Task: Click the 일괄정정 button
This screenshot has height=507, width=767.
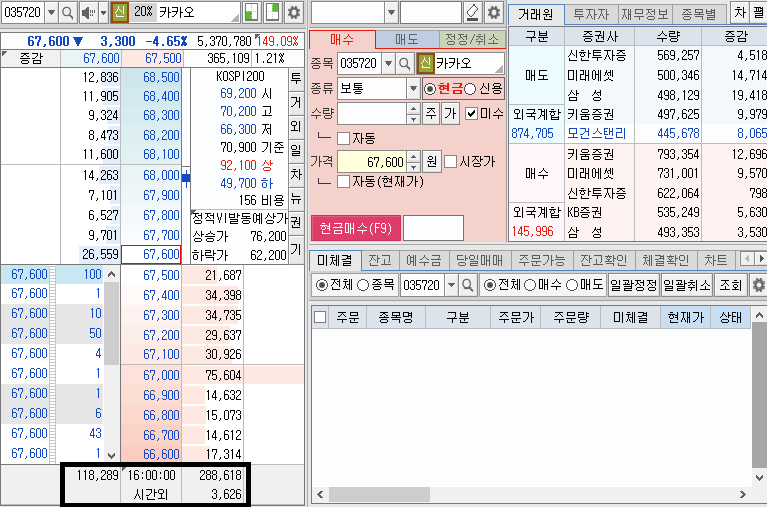Action: (x=634, y=285)
